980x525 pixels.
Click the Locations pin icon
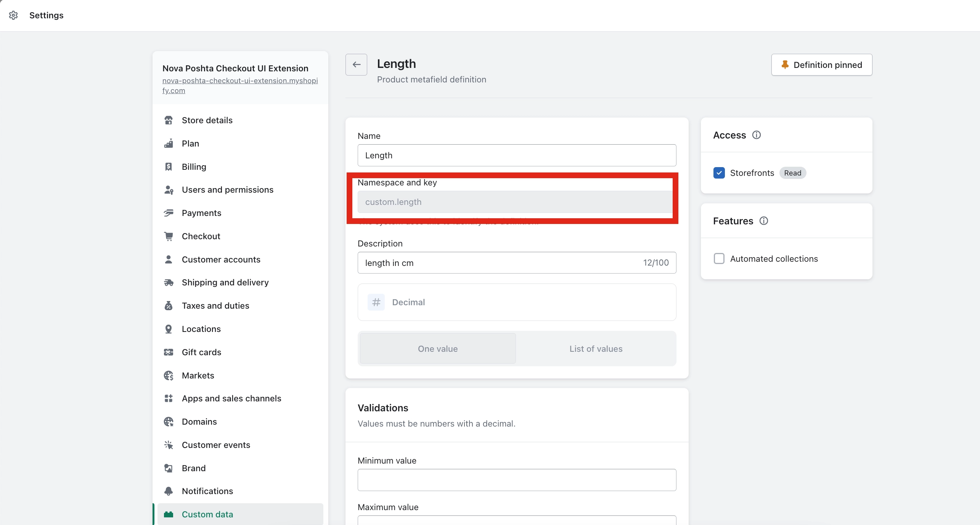tap(169, 329)
